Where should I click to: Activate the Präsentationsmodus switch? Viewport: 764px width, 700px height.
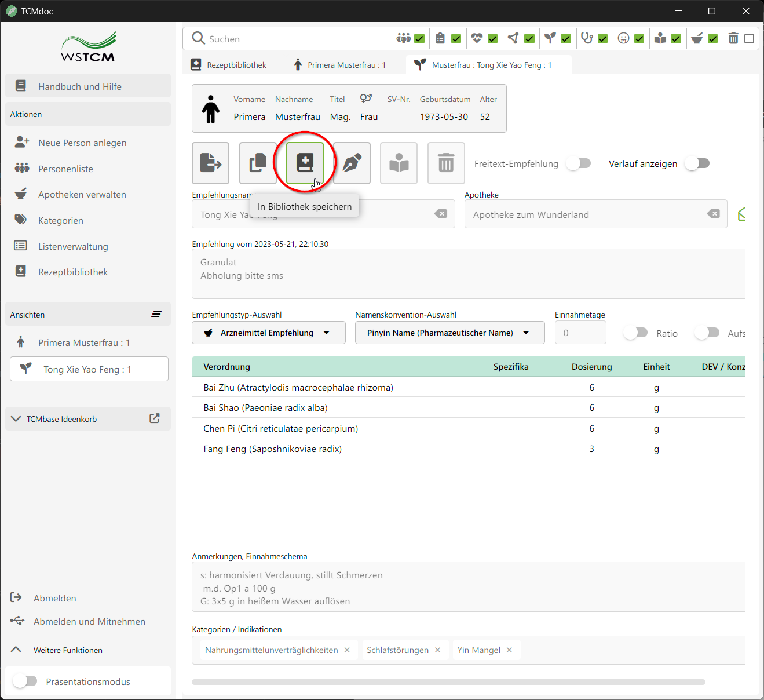[25, 681]
